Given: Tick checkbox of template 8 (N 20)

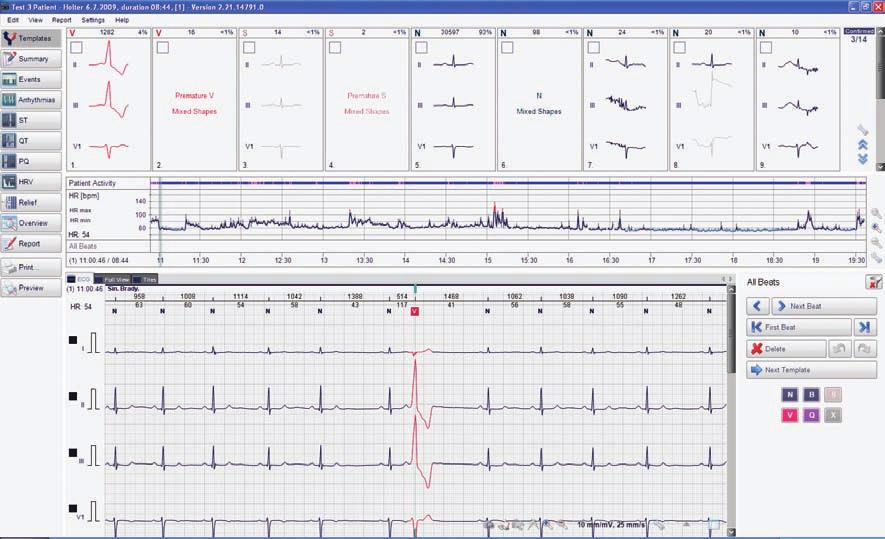Looking at the screenshot, I should [x=680, y=47].
